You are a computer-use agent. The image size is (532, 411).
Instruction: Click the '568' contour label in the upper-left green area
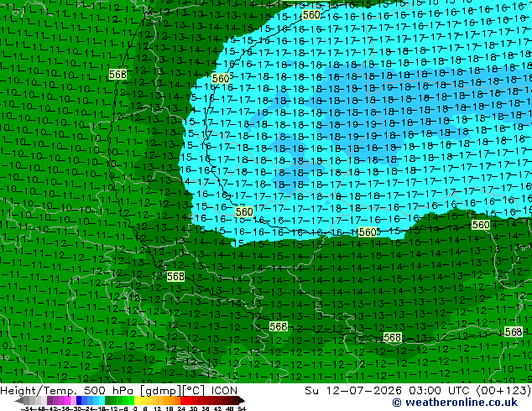click(117, 74)
